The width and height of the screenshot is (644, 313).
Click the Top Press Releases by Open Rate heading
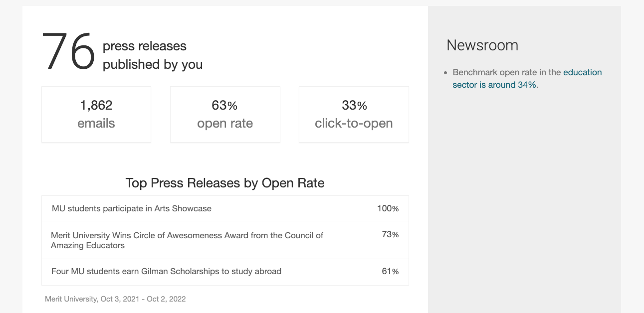tap(225, 183)
